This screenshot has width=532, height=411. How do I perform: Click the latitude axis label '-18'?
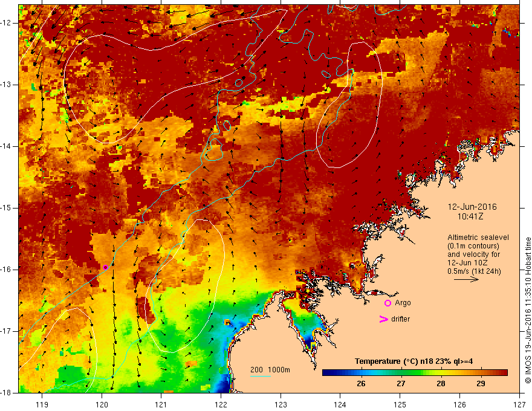[x=6, y=393]
